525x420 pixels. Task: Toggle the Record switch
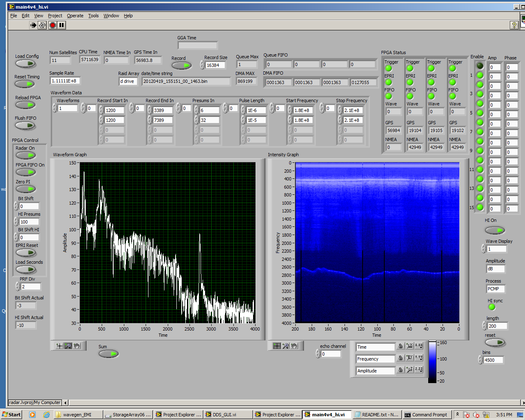tap(181, 66)
